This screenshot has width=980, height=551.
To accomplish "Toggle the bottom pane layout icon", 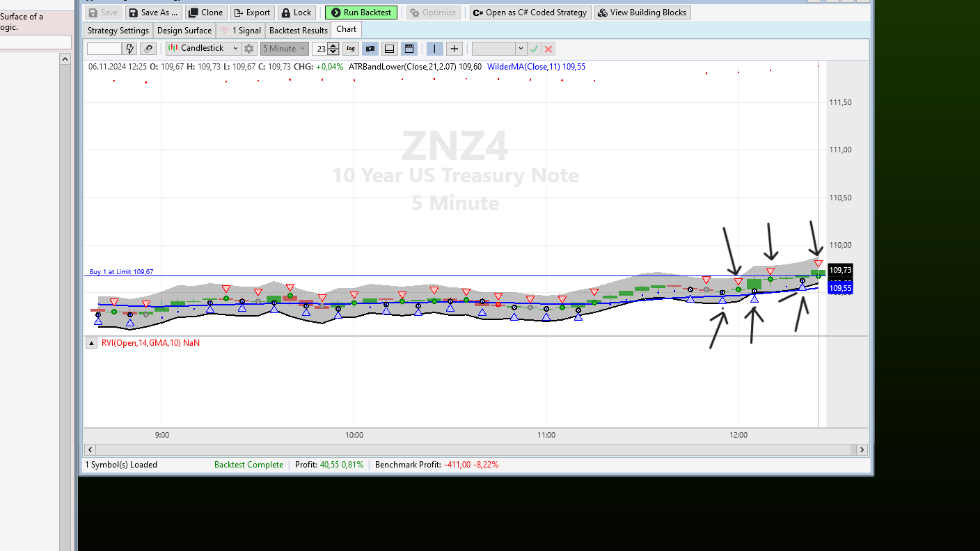I will click(390, 49).
